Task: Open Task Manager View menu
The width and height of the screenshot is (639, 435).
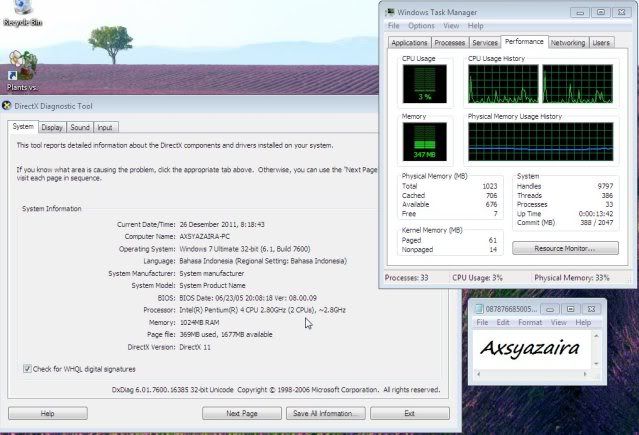Action: (x=451, y=26)
